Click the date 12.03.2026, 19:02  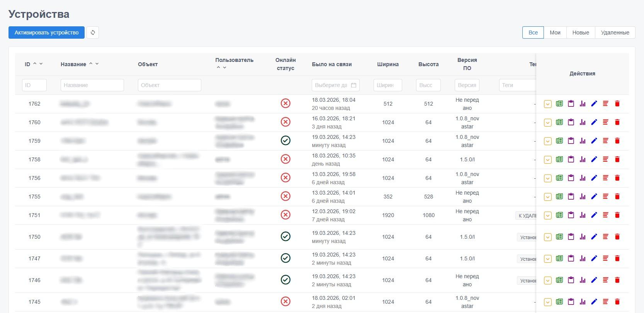click(334, 211)
